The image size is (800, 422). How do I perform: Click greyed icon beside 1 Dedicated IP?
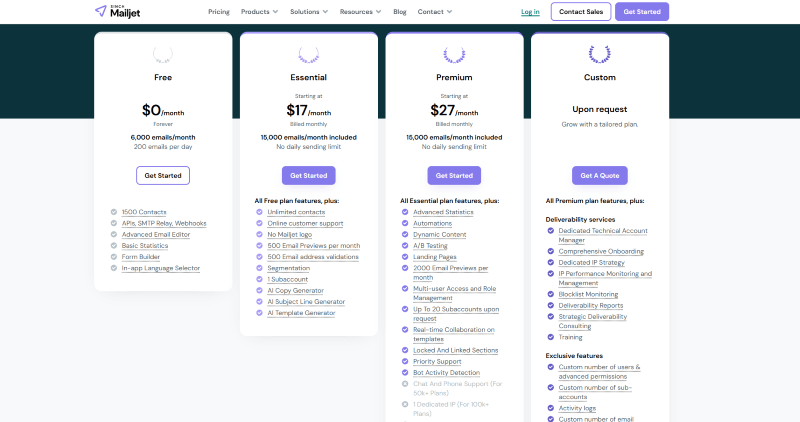tap(405, 404)
